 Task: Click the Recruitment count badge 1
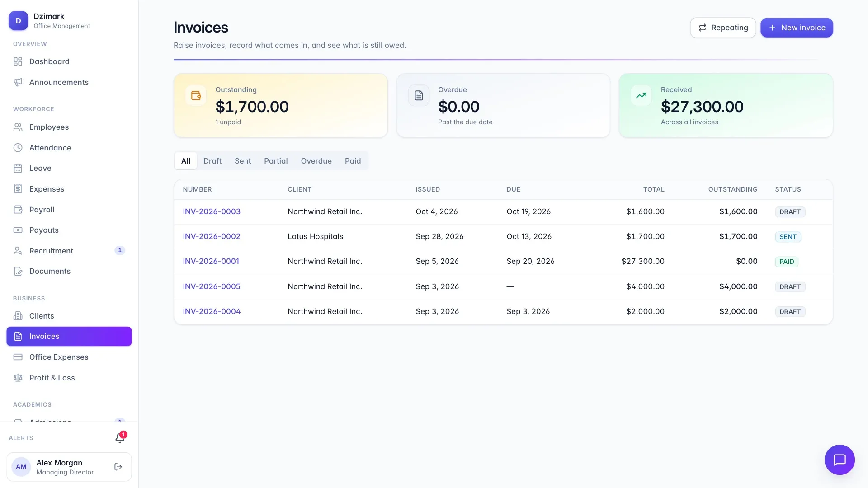coord(120,250)
